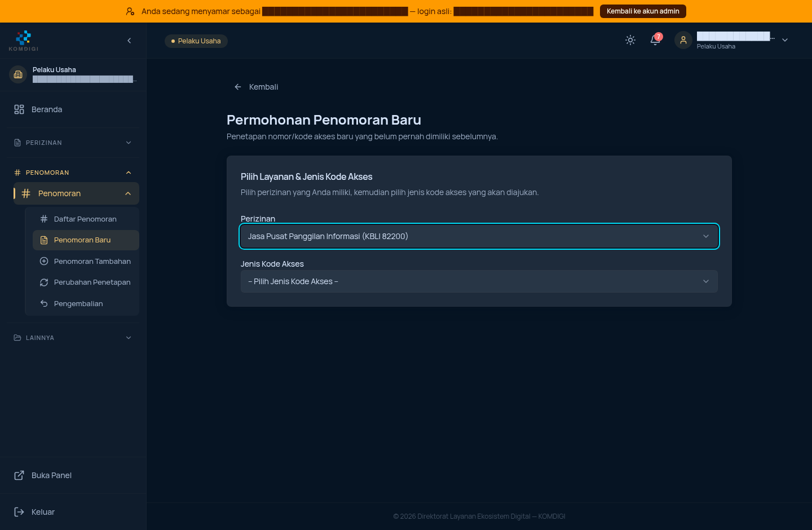Screen dimensions: 812x530
Task: Open Penomoran Tambahan
Action: tap(86, 261)
